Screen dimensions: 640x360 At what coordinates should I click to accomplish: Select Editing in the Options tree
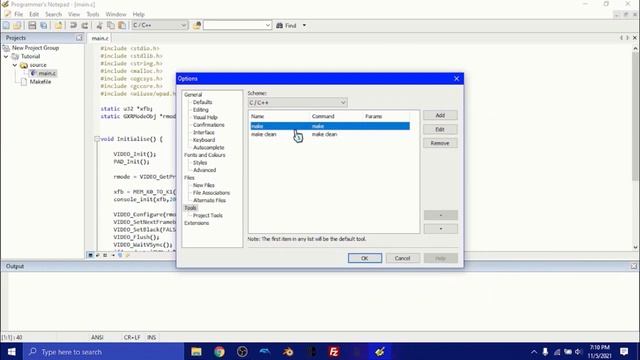point(200,110)
